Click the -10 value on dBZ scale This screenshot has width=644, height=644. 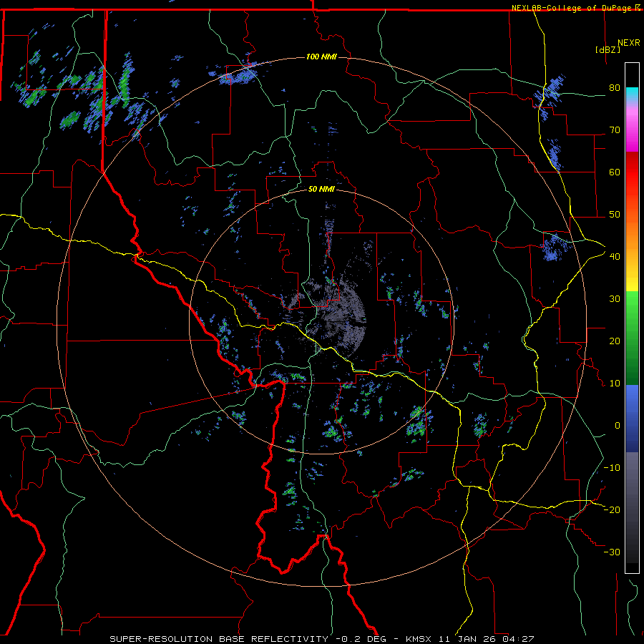(612, 468)
